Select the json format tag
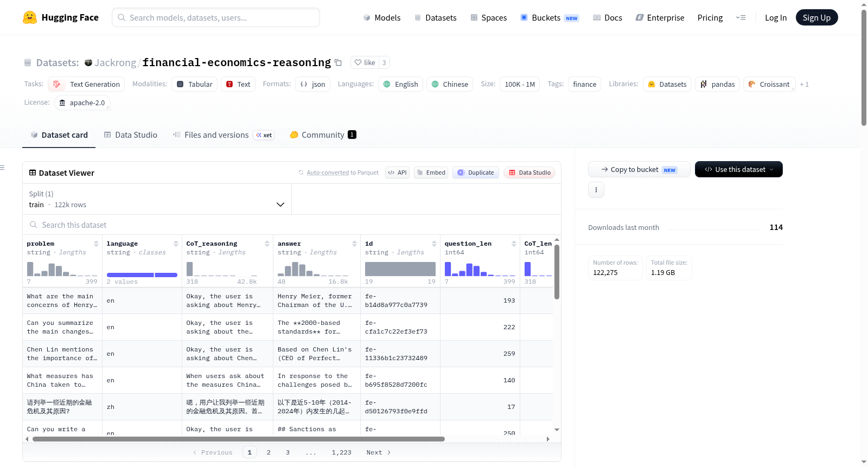 point(313,84)
